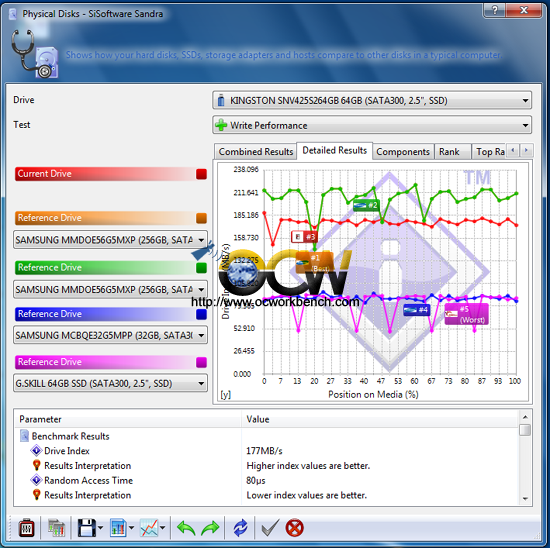Open the Rank tab
The image size is (550, 548).
(x=449, y=152)
